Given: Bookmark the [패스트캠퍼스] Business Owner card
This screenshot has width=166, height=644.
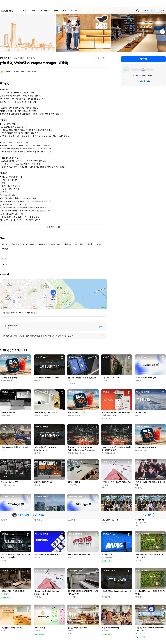Looking at the screenshot, I should (x=129, y=571).
